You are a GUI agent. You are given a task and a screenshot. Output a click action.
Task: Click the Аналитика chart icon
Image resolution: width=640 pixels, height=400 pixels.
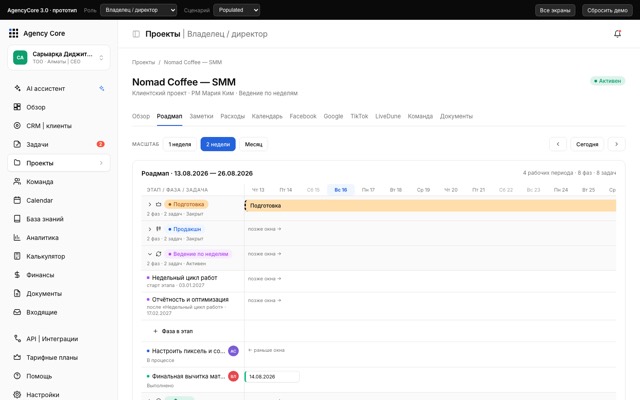coord(17,237)
